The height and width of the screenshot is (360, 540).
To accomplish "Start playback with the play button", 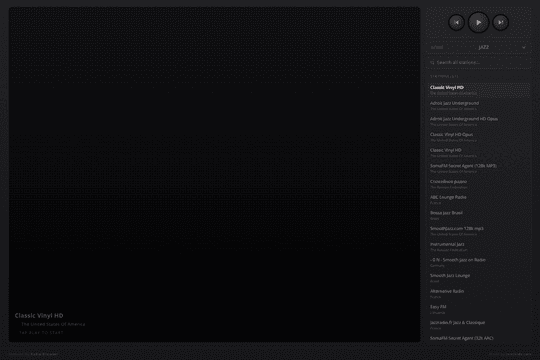I will (x=478, y=22).
